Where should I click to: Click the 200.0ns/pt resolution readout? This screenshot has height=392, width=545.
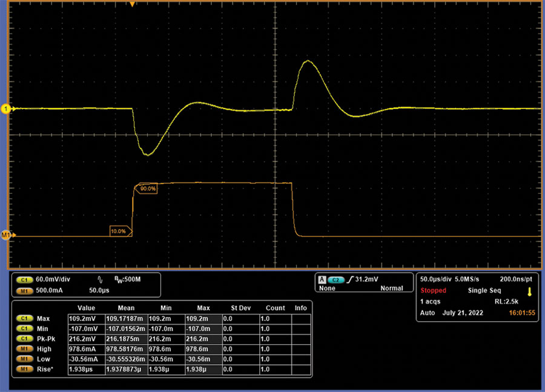point(516,279)
